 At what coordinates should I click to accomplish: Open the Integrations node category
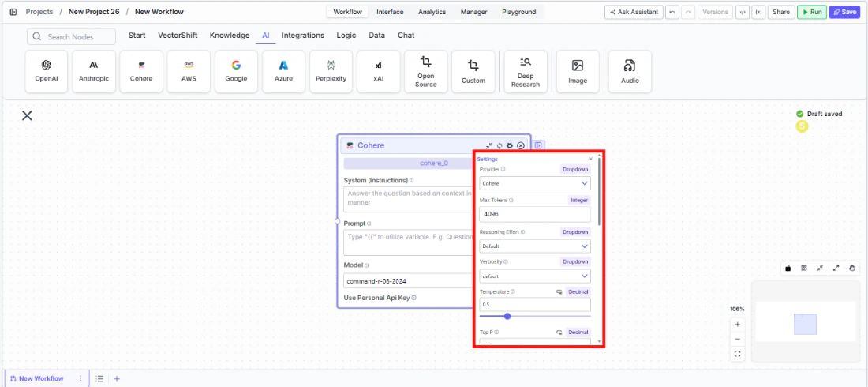point(303,36)
